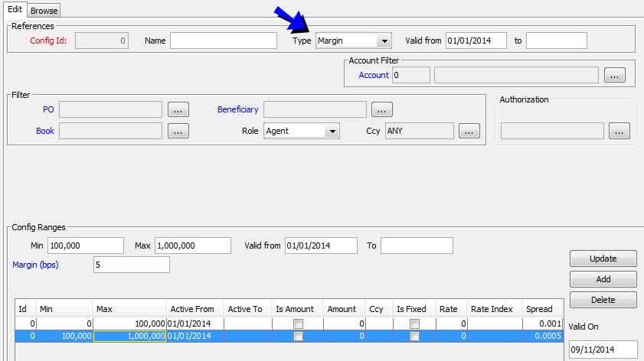The height and width of the screenshot is (361, 644).
Task: Click the Config Ranges Min field
Action: (86, 246)
